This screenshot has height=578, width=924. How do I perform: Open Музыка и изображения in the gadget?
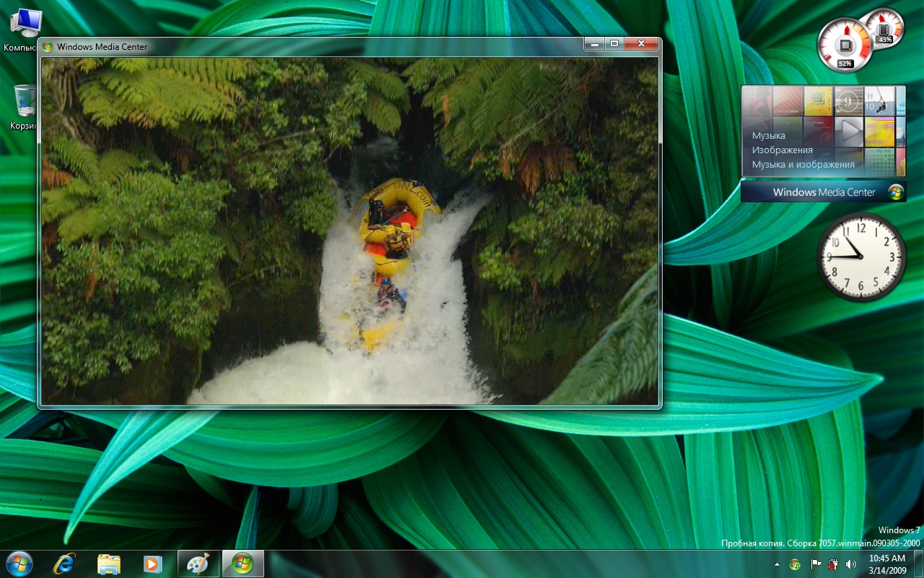click(803, 164)
